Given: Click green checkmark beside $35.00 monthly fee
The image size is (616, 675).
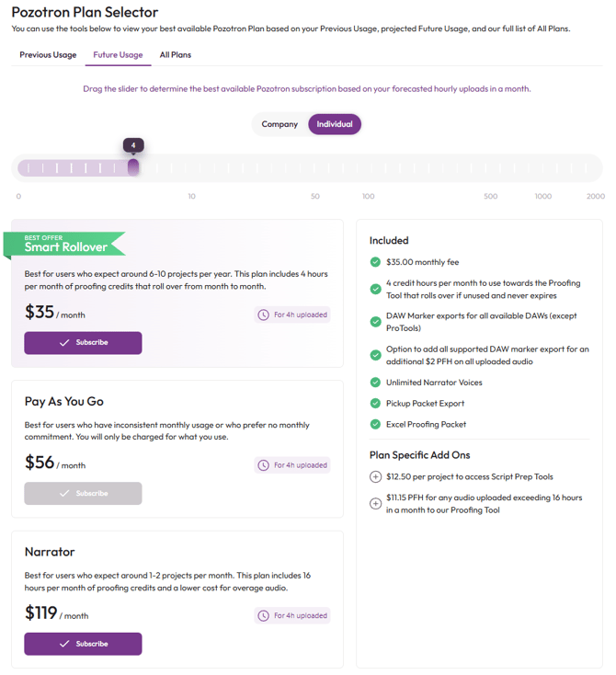Looking at the screenshot, I should point(375,262).
